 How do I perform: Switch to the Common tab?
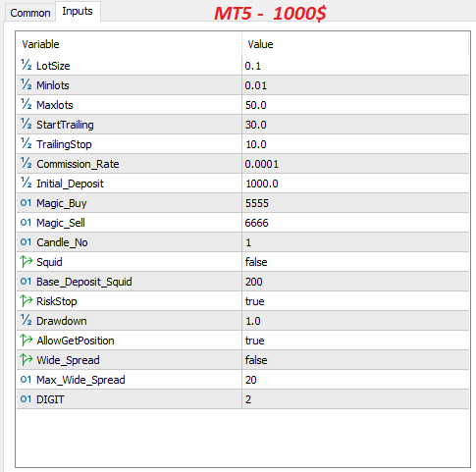pos(30,13)
